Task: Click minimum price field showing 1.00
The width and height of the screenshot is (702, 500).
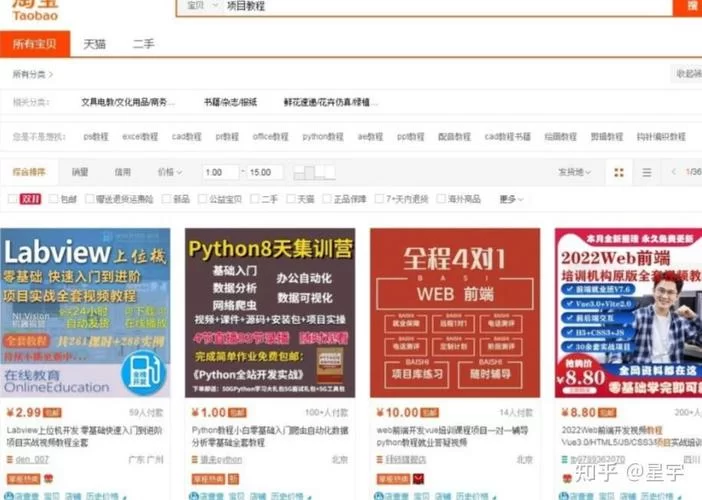Action: (x=221, y=172)
